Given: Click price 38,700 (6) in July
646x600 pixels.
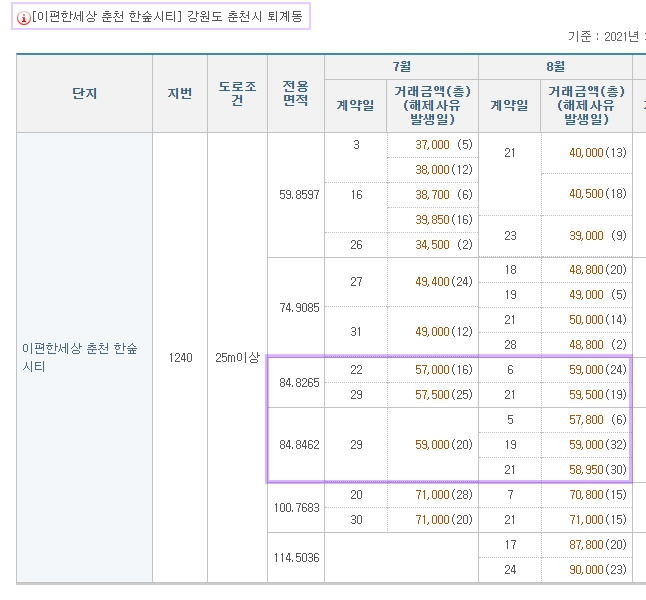Looking at the screenshot, I should coord(444,195).
